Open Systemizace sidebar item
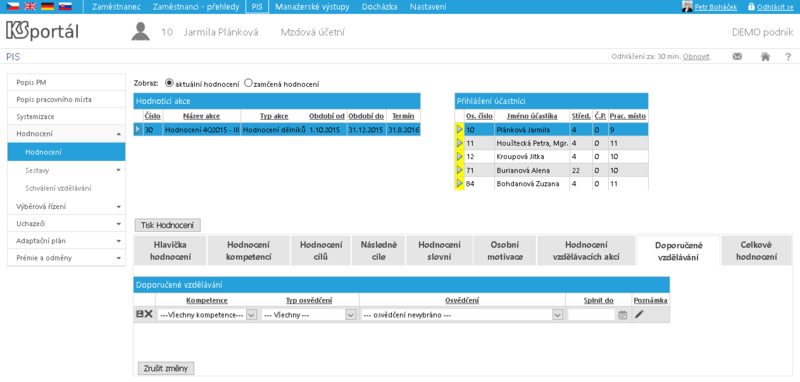This screenshot has height=382, width=800. [66, 116]
